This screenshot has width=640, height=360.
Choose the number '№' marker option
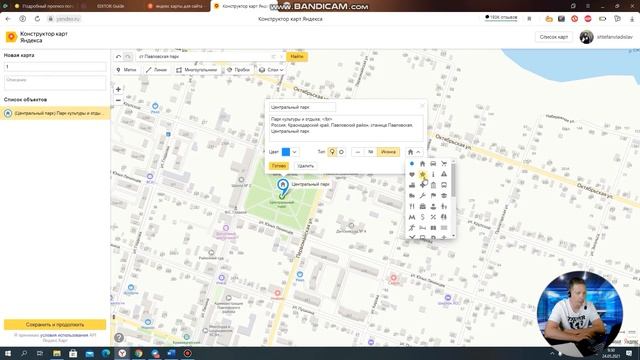370,152
